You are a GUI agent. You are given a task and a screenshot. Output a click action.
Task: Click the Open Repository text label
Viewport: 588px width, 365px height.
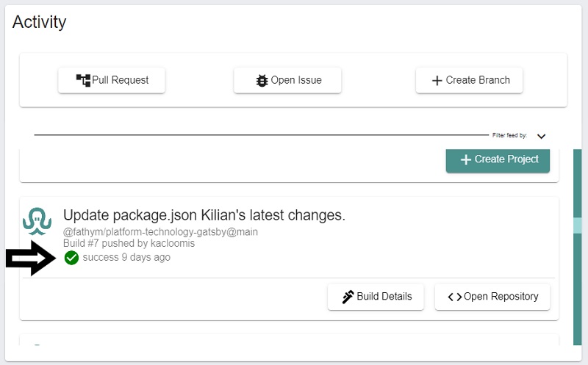[x=501, y=297]
